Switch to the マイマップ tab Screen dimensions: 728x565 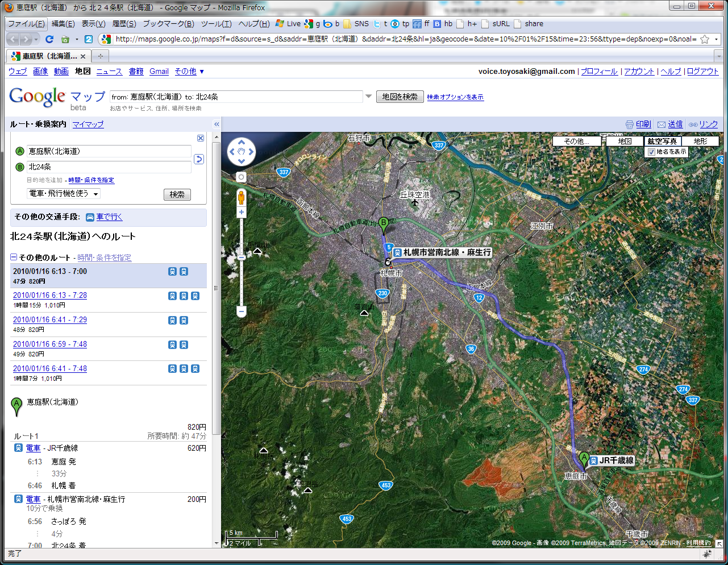coord(88,124)
